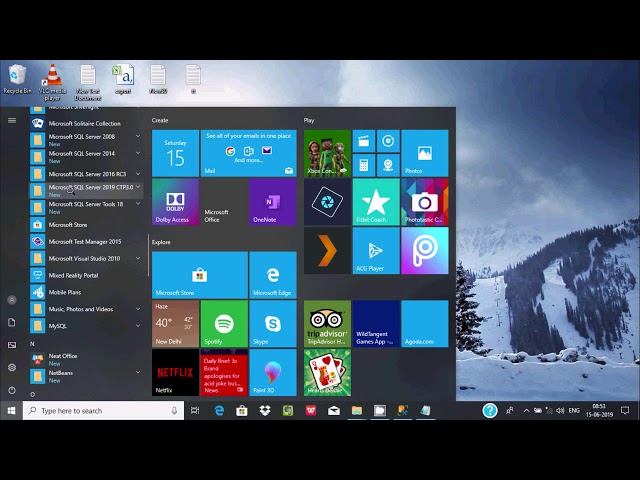Viewport: 640px width, 480px height.
Task: Open Microsoft Solitaire Collection from app list
Action: (x=87, y=123)
